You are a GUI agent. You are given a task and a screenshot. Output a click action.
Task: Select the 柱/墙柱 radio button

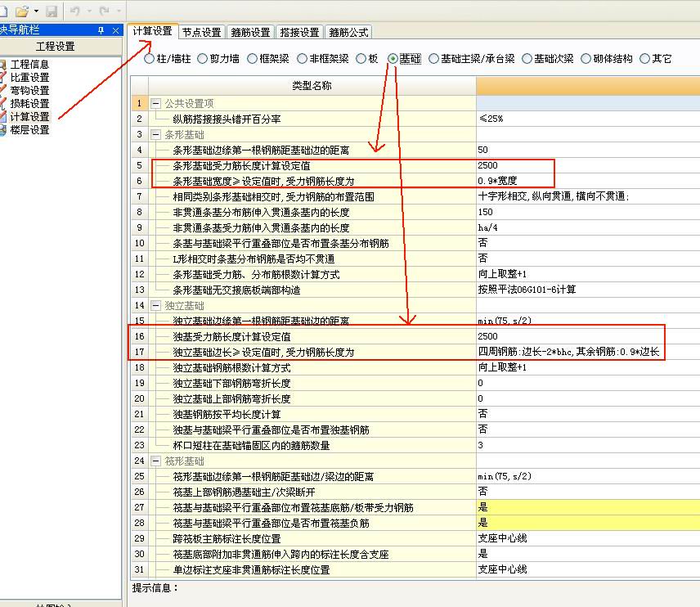click(x=149, y=59)
